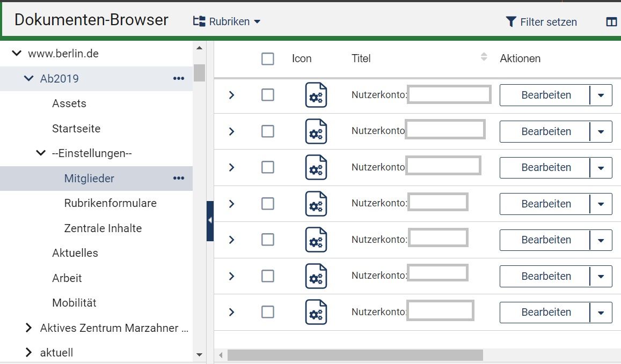Click the last row's document gear icon

(316, 312)
